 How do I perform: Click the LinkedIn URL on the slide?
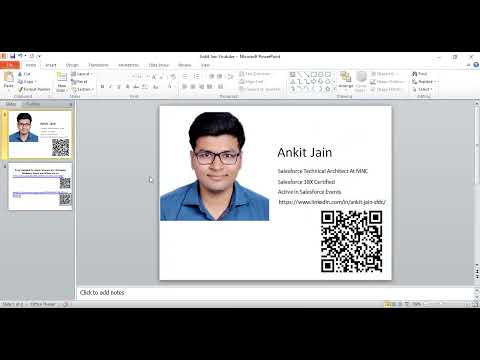coord(332,202)
